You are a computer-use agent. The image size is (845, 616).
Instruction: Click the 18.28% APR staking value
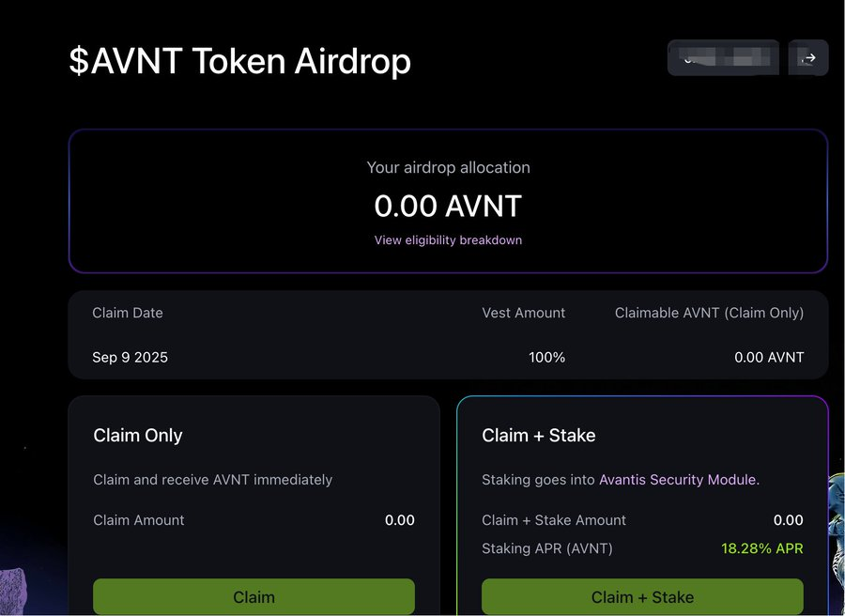[762, 548]
